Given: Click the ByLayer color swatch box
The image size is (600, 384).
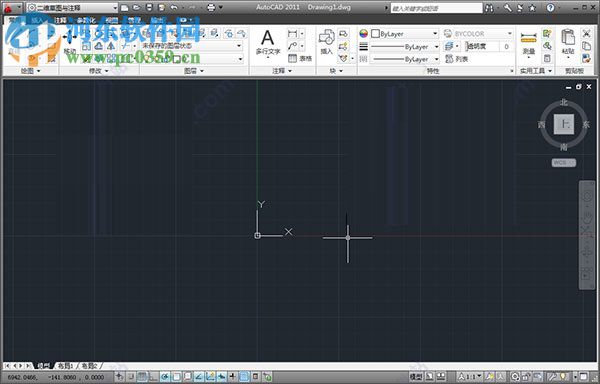Looking at the screenshot, I should click(x=375, y=34).
